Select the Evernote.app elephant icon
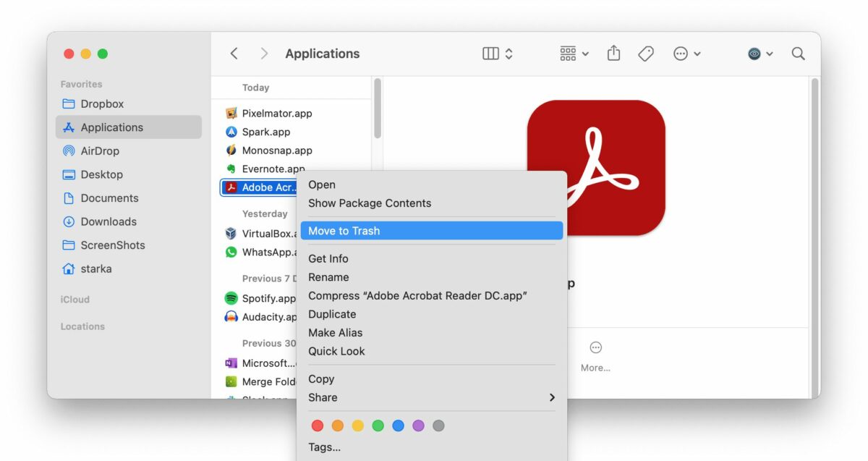The width and height of the screenshot is (868, 461). click(231, 169)
